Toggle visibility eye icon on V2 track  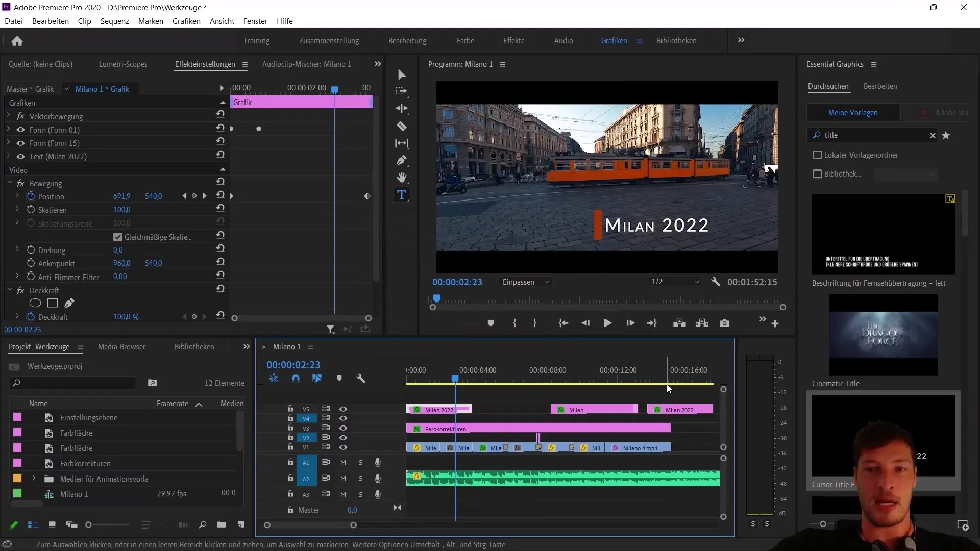pos(344,437)
